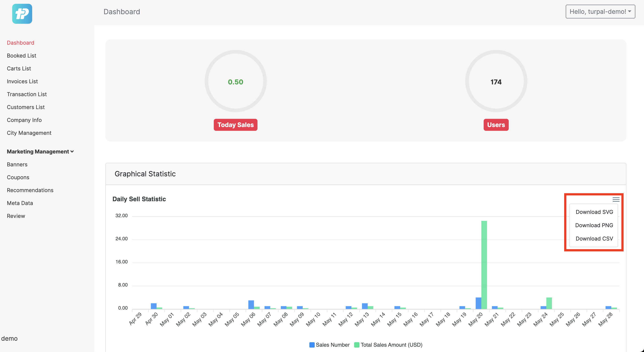Select Download CSV from the chart menu
This screenshot has height=352, width=644.
pos(594,238)
